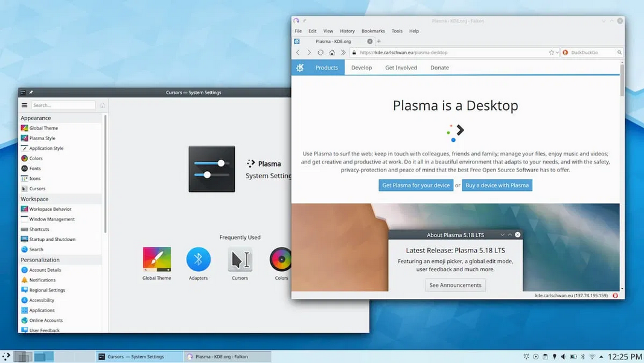The height and width of the screenshot is (363, 644).
Task: Open the Colors icon under Frequently Used
Action: pyautogui.click(x=281, y=259)
